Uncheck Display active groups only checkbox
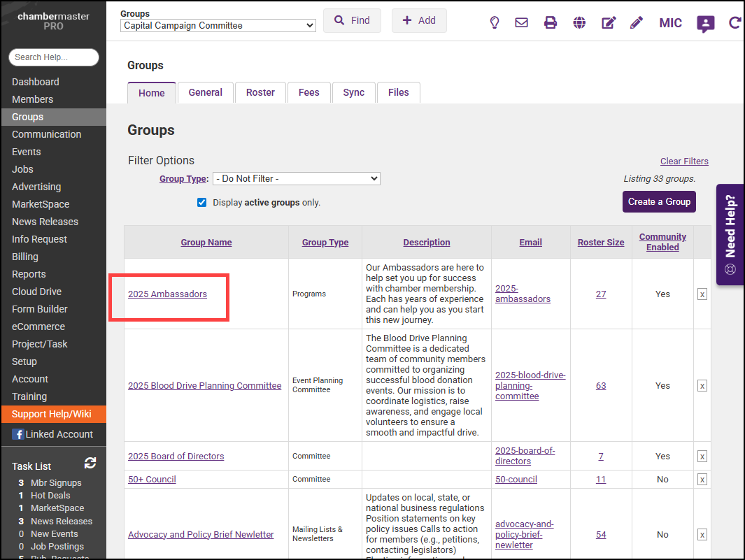 [202, 203]
